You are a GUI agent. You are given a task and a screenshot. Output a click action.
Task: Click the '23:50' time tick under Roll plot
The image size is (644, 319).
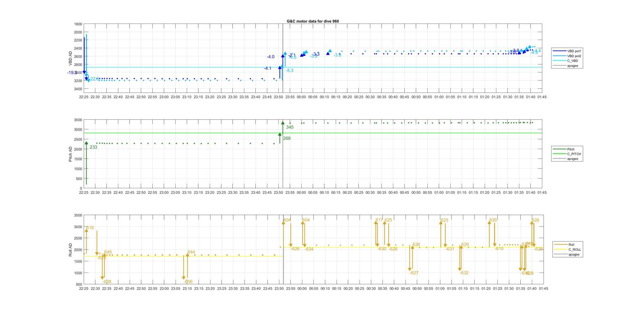pos(279,289)
